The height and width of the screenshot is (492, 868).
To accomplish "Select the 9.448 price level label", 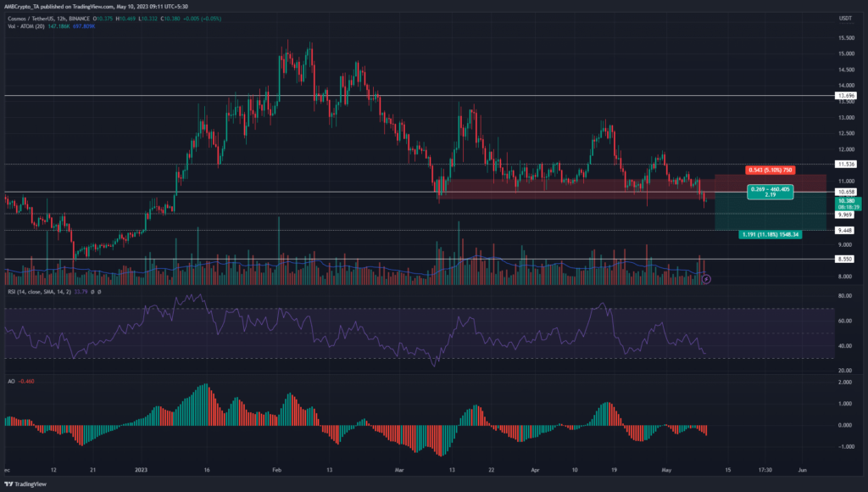I will click(x=844, y=230).
